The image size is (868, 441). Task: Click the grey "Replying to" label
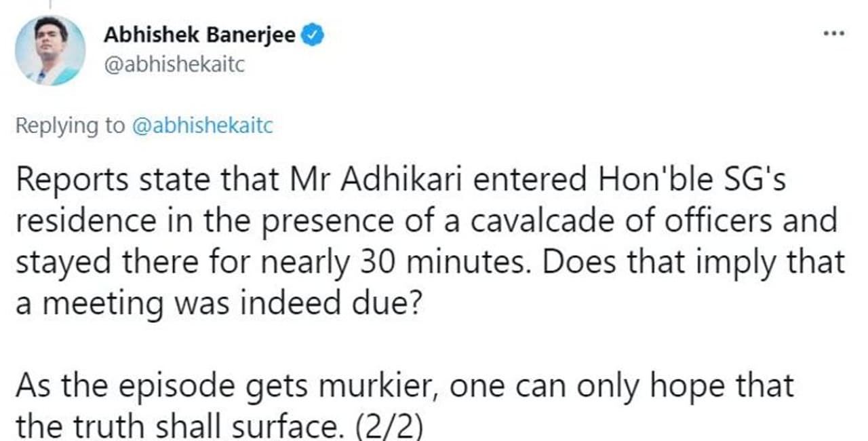[70, 126]
